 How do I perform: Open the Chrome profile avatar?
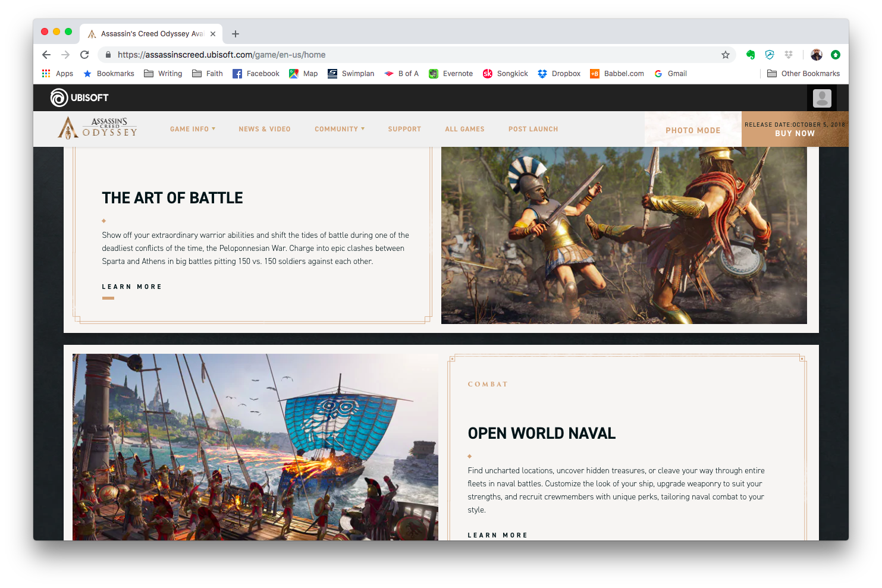coord(817,55)
